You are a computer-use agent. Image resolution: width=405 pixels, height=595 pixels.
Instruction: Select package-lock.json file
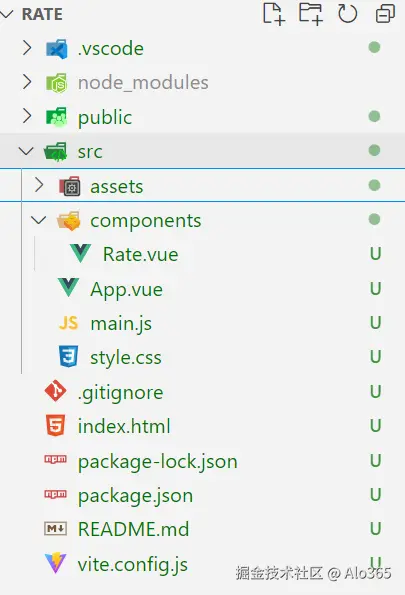coord(158,461)
